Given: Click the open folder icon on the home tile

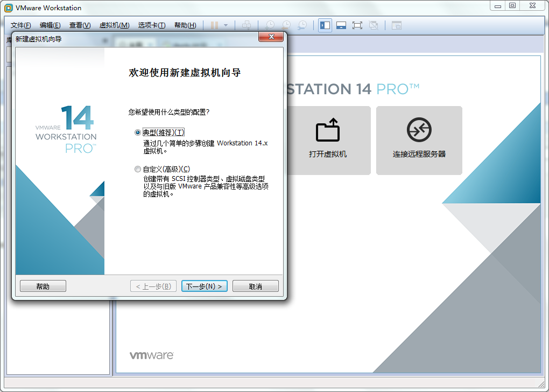Looking at the screenshot, I should pos(328,130).
